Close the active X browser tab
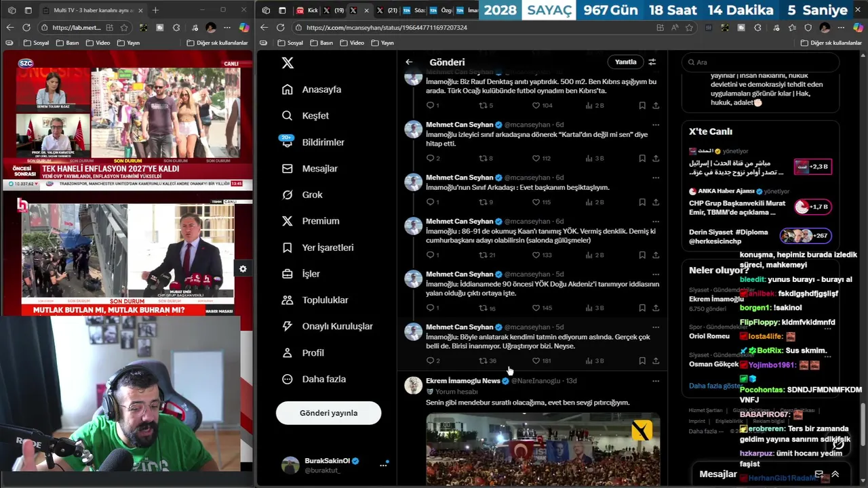 click(x=367, y=10)
